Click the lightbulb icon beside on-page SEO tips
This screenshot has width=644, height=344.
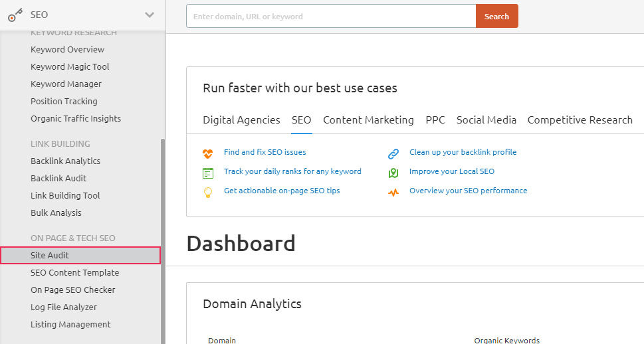pyautogui.click(x=208, y=192)
